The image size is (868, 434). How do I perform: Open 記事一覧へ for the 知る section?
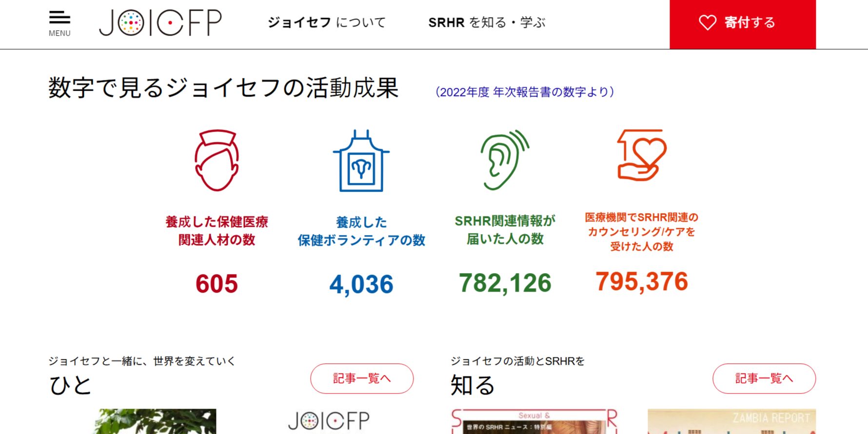click(764, 378)
